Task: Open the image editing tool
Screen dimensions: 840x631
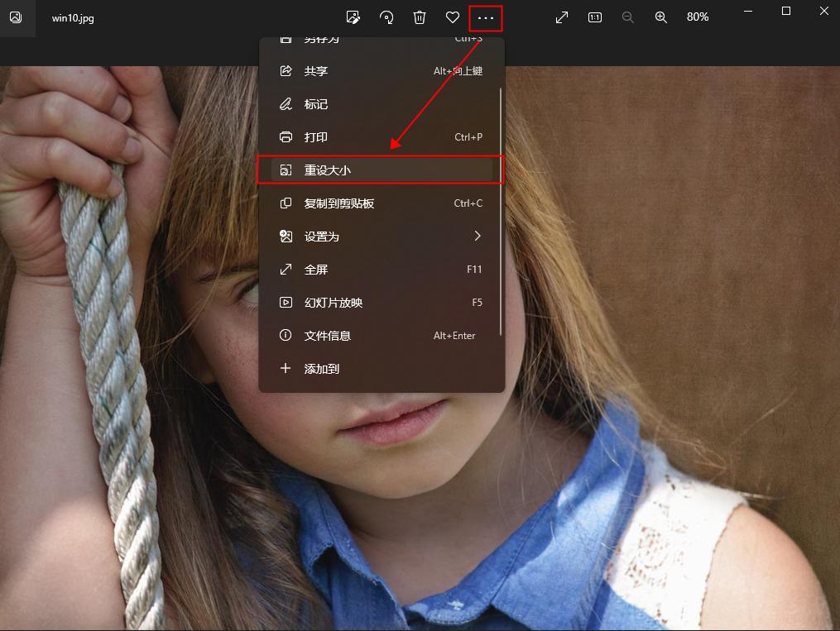Action: (x=354, y=17)
